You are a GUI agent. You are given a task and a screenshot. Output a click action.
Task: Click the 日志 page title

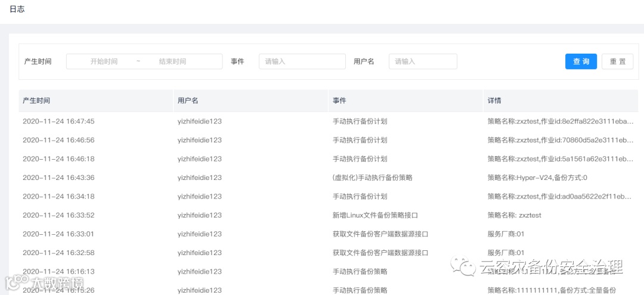pyautogui.click(x=17, y=9)
